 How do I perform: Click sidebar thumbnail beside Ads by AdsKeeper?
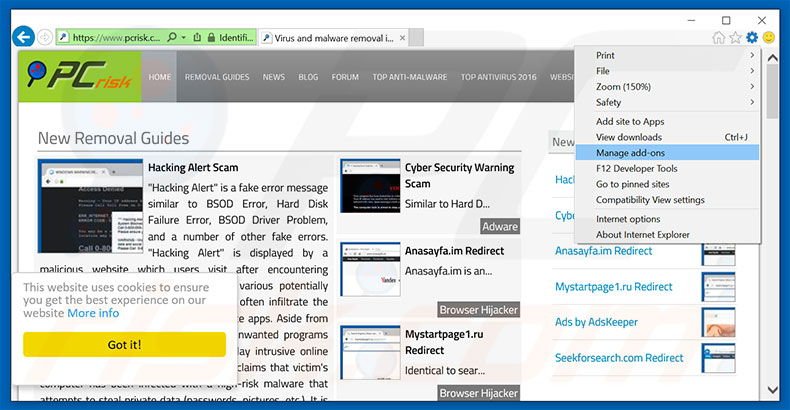pyautogui.click(x=718, y=322)
